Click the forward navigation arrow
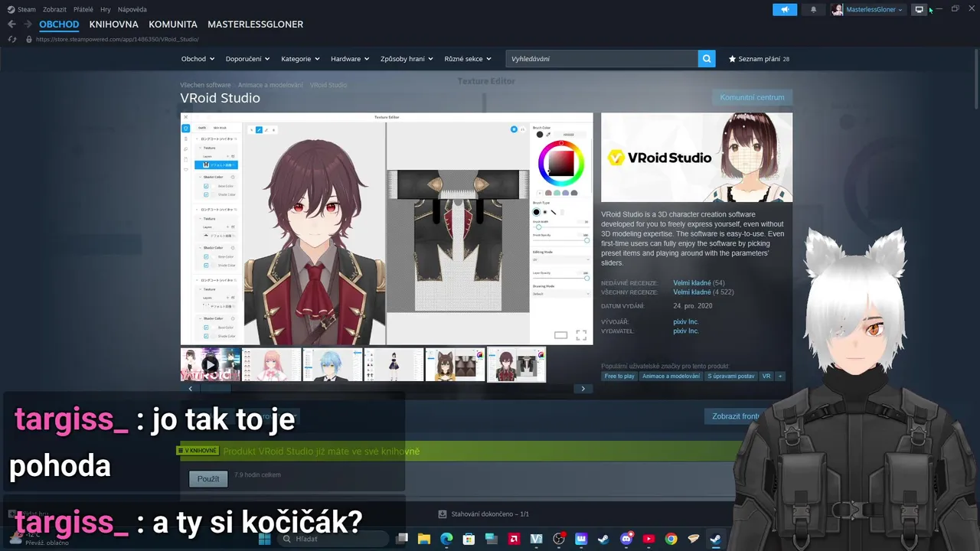The width and height of the screenshot is (980, 551). click(28, 24)
